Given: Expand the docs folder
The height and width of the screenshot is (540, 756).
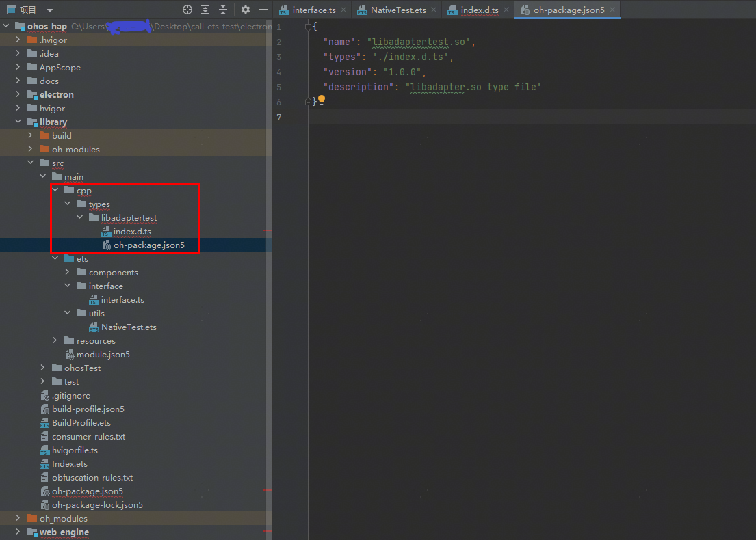Looking at the screenshot, I should [x=18, y=81].
